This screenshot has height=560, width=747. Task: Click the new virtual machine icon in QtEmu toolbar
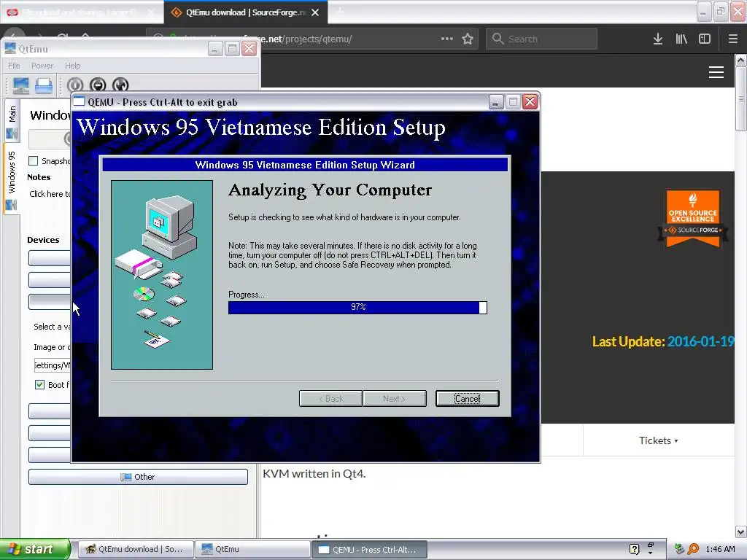(x=21, y=85)
